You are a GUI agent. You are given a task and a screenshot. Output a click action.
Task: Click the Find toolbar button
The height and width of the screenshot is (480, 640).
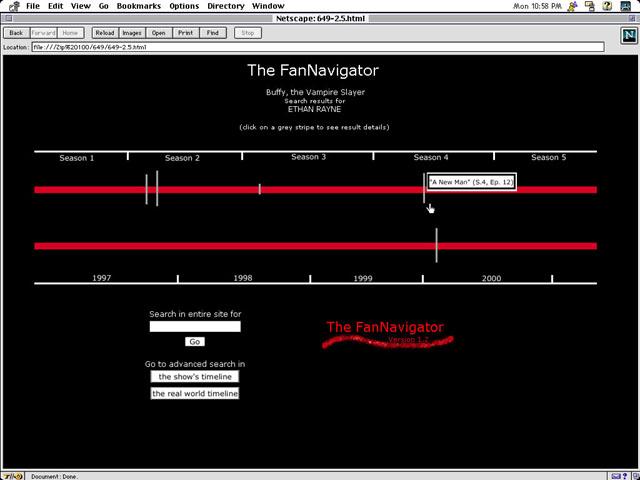point(212,33)
